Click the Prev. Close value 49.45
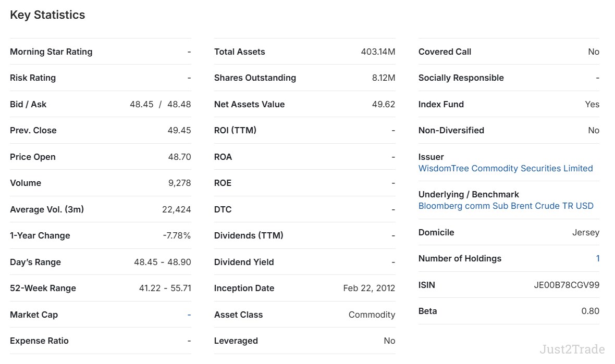The image size is (615, 364). [179, 130]
